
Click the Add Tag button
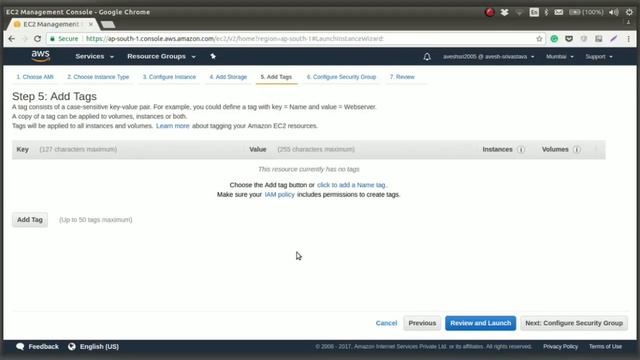[x=30, y=220]
